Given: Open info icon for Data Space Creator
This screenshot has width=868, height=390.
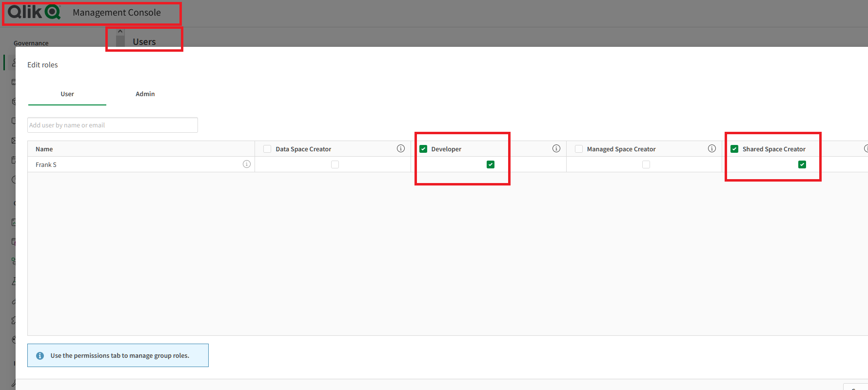Looking at the screenshot, I should 401,148.
